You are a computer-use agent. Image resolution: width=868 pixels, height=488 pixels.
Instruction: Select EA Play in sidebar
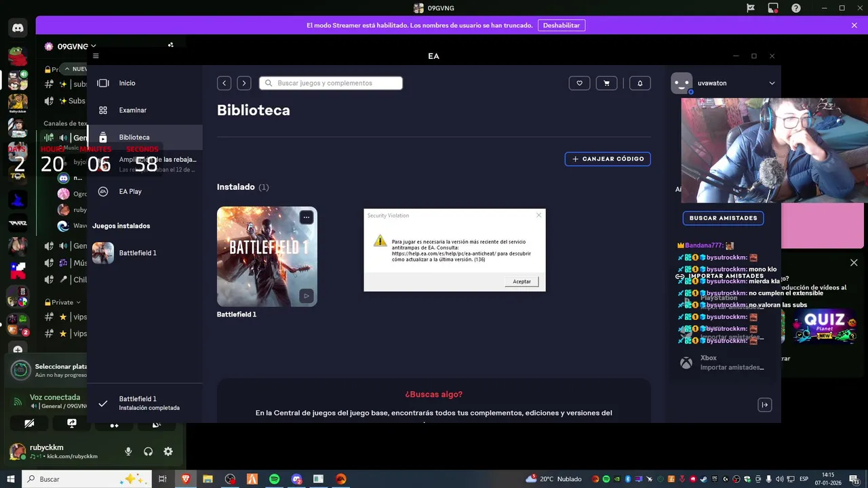[144, 191]
